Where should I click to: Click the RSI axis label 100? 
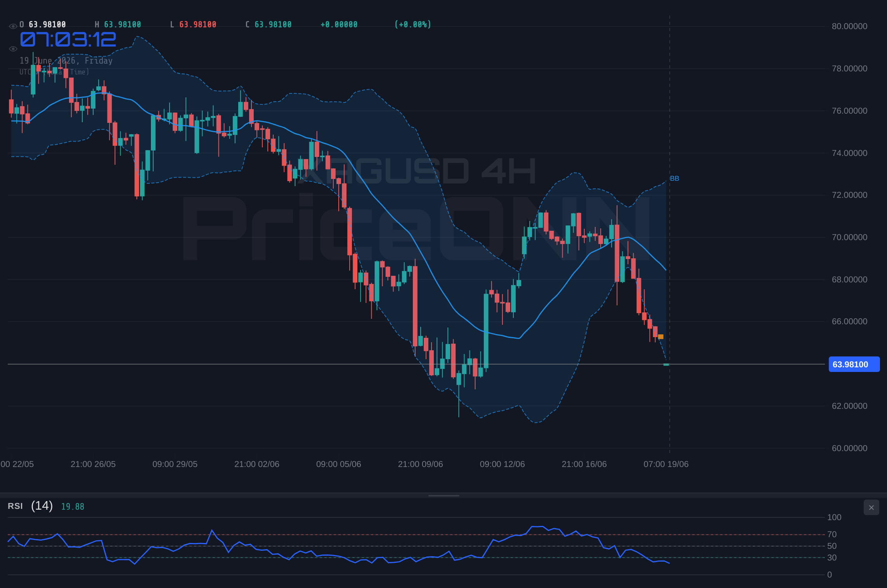click(834, 517)
